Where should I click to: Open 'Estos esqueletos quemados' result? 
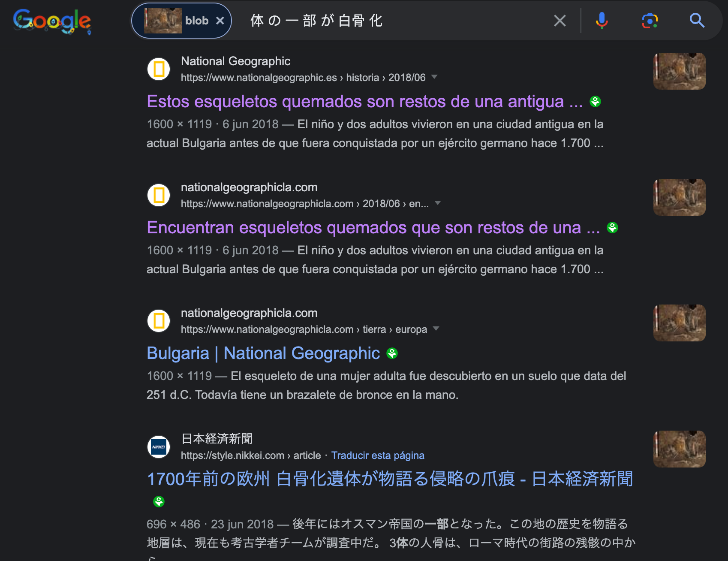(x=364, y=102)
